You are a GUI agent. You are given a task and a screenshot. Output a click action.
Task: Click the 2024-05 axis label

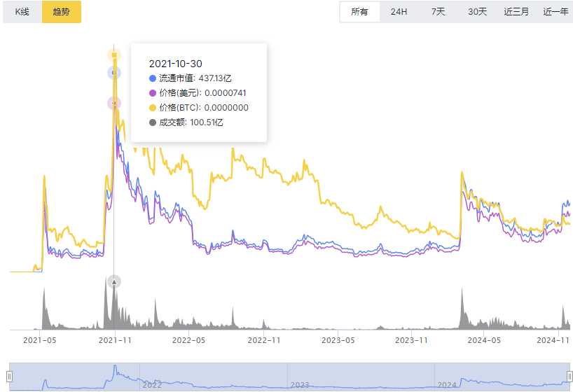click(484, 340)
